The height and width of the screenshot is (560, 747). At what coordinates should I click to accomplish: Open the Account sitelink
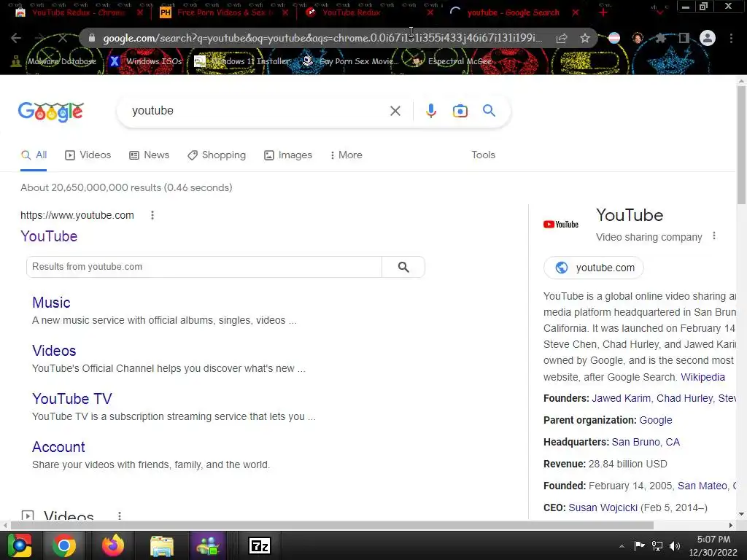(x=58, y=447)
